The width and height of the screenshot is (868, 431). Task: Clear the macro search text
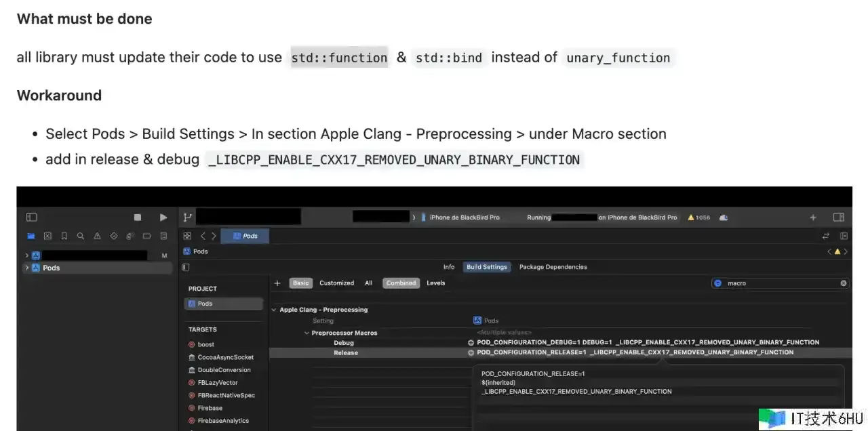click(x=844, y=283)
